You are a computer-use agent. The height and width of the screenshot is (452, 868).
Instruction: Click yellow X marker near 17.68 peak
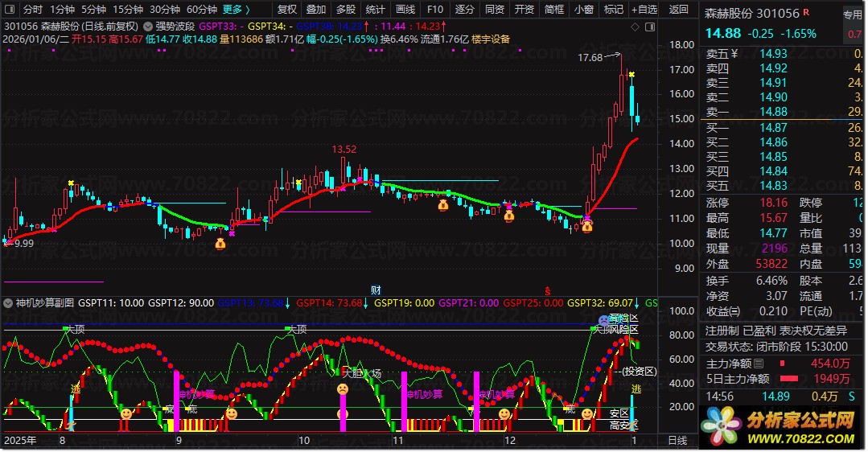tap(631, 74)
